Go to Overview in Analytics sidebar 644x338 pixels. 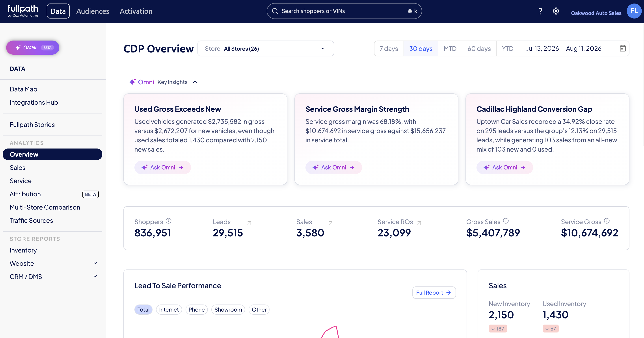[52, 154]
